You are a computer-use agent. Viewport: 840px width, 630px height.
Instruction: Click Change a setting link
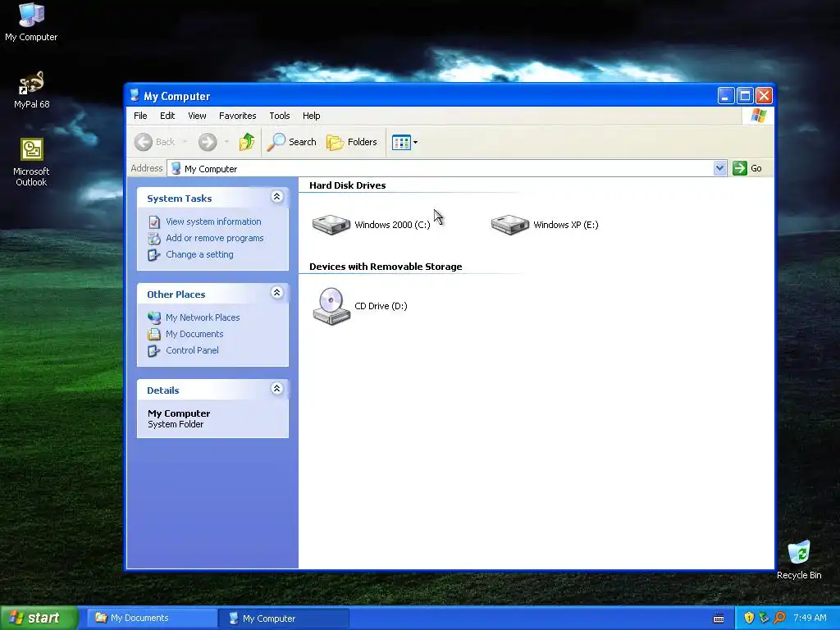[199, 254]
